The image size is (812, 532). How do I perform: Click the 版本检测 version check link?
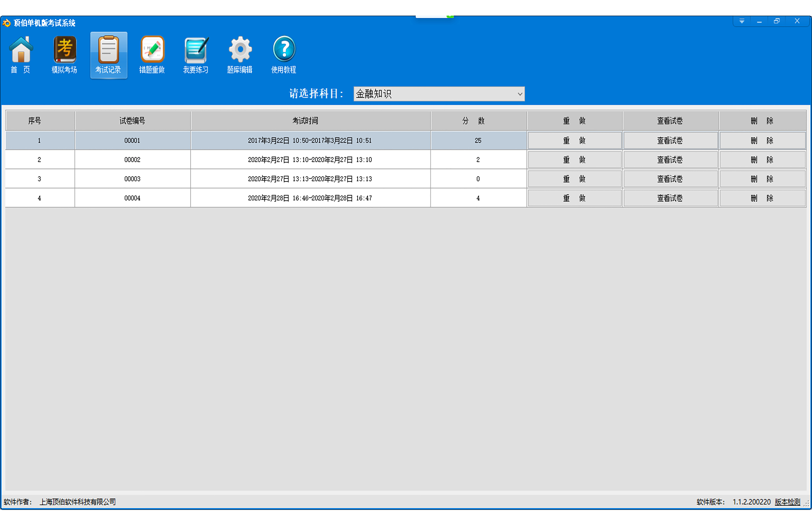click(787, 502)
